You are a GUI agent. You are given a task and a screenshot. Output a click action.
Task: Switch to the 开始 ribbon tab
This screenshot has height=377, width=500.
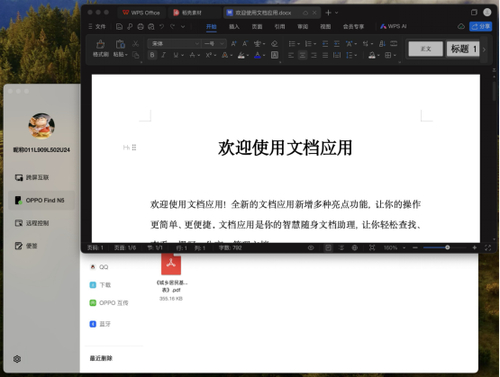(x=211, y=27)
